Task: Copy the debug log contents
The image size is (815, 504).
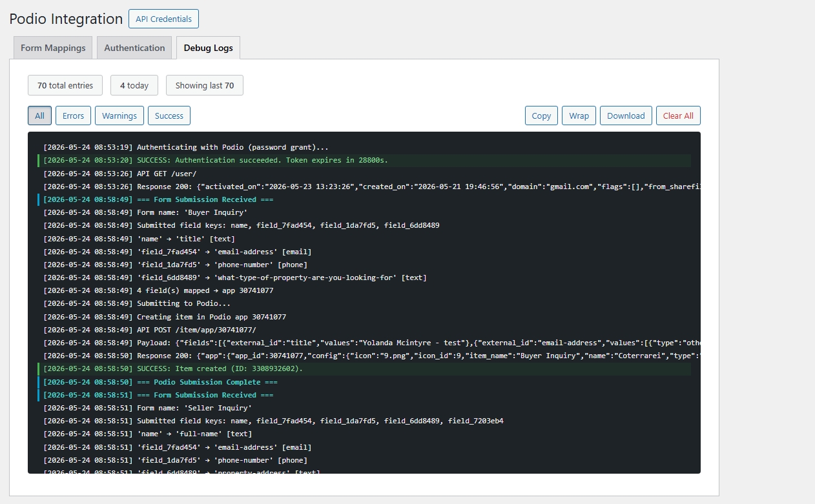Action: click(541, 116)
